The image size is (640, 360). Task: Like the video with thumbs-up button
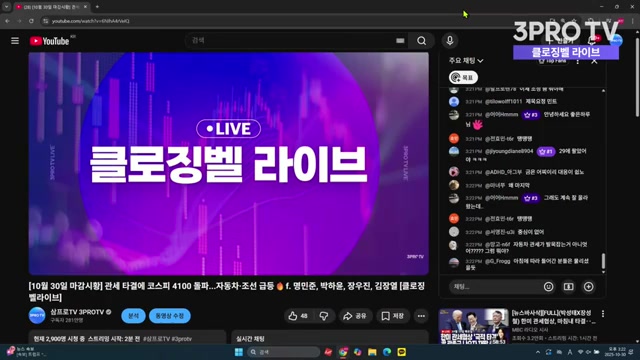[x=298, y=316]
